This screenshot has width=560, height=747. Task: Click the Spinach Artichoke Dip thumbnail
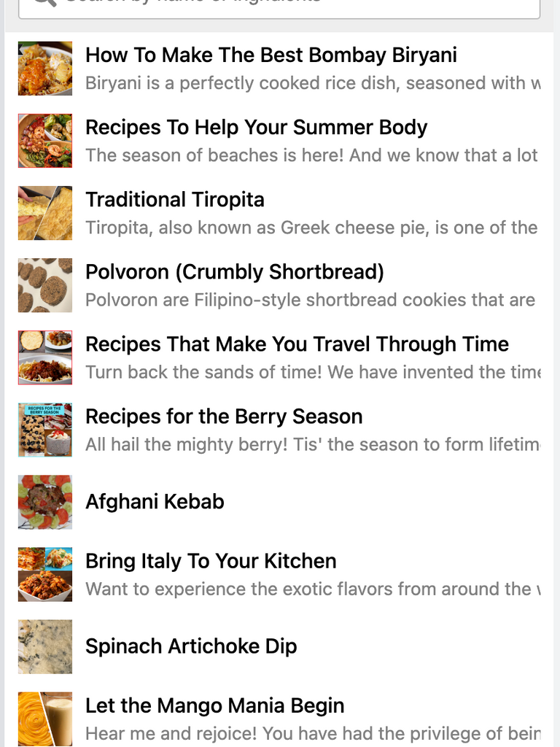pyautogui.click(x=45, y=646)
